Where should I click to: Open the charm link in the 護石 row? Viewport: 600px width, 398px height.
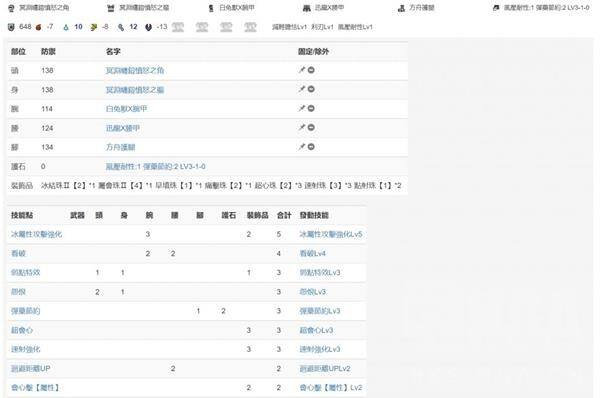point(155,166)
